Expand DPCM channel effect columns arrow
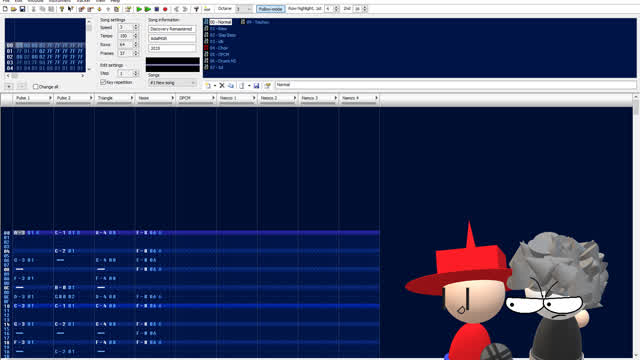Screen dimensions: 640x360 (x=213, y=98)
